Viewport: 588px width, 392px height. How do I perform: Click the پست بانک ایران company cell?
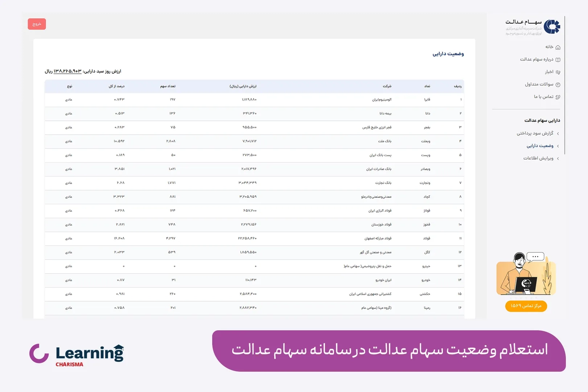(x=381, y=155)
